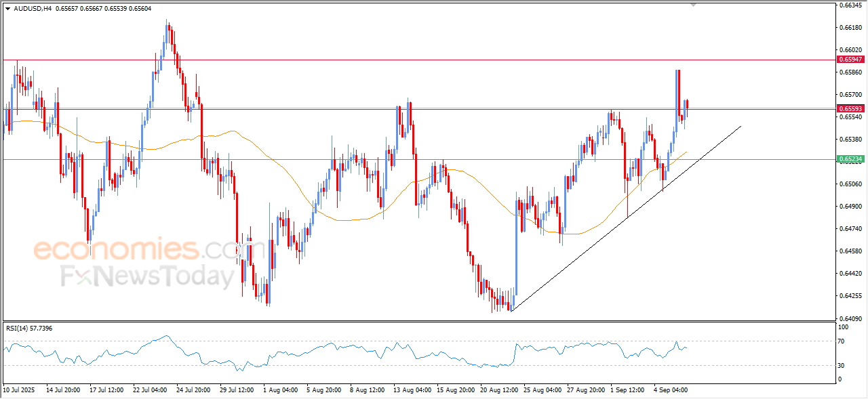Click the 0.64900 price axis value
Viewport: 868px width, 399px height.
coord(850,207)
